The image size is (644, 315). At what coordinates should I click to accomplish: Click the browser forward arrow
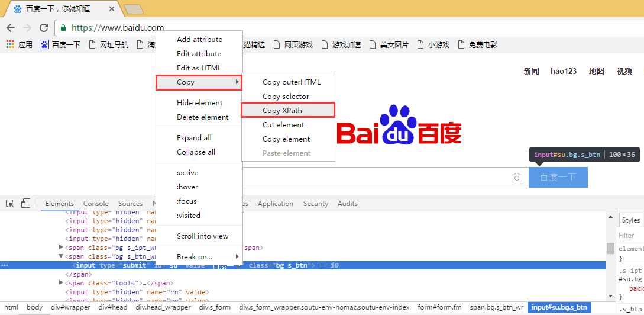pos(27,28)
